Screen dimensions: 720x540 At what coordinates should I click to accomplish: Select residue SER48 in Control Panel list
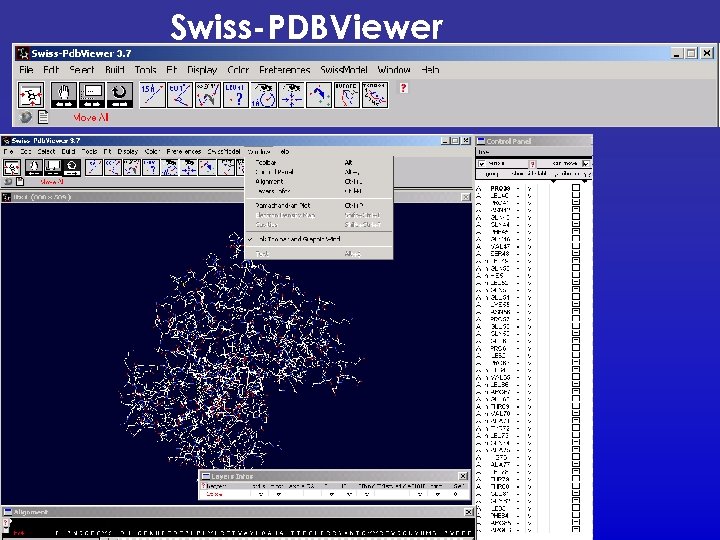(500, 254)
